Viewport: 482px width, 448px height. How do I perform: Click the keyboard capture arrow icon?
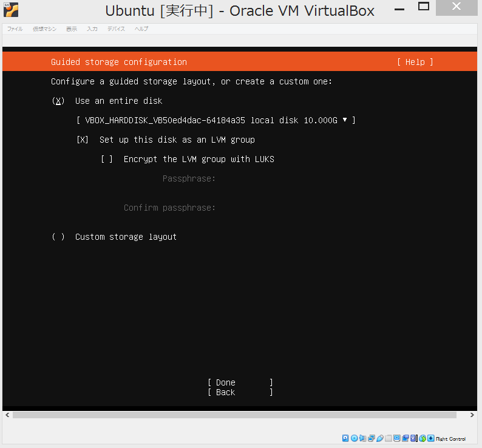(430, 438)
